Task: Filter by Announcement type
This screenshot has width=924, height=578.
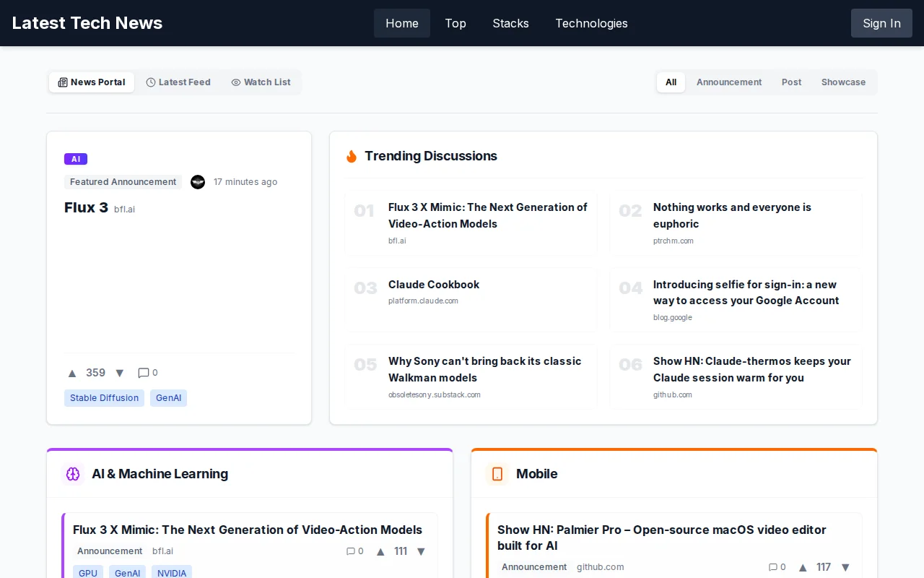Action: 729,82
